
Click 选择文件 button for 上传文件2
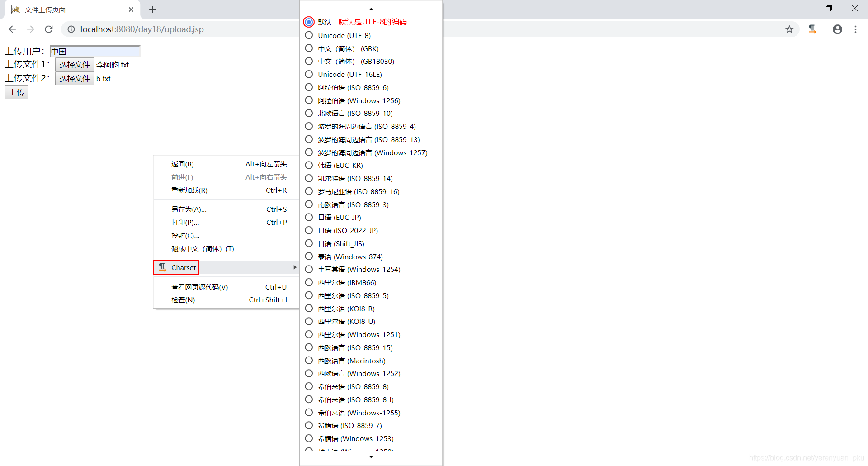[75, 79]
